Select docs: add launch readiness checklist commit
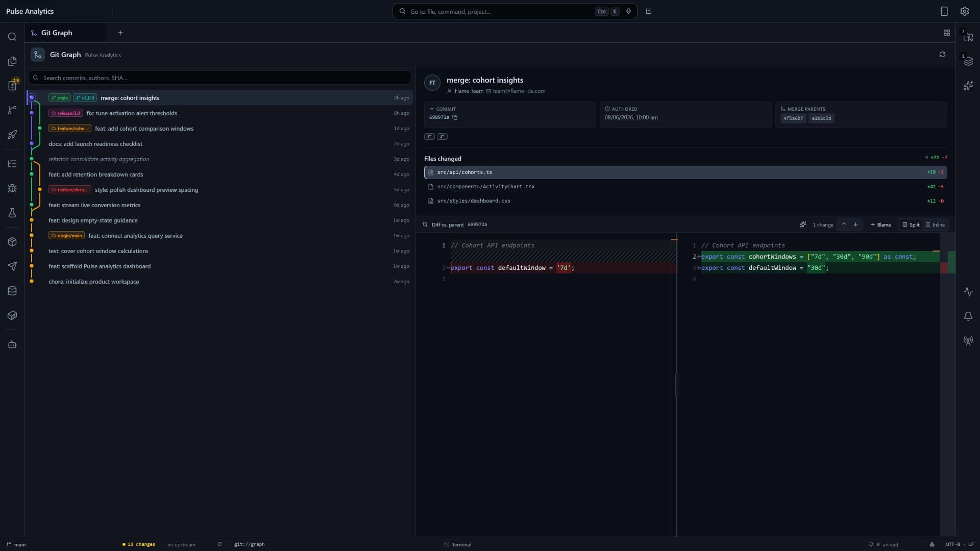The height and width of the screenshot is (551, 980). [220, 143]
